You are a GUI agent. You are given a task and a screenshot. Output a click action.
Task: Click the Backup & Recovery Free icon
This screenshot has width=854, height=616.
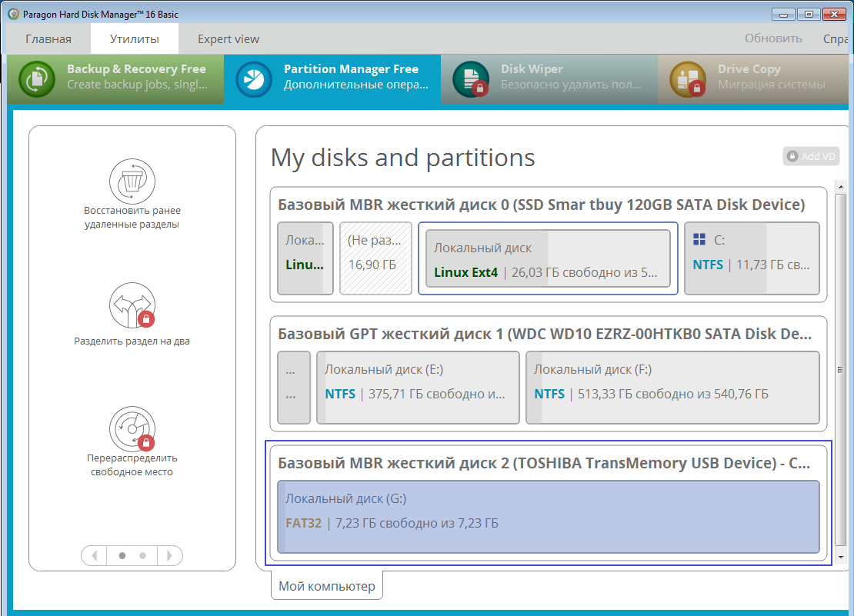37,79
